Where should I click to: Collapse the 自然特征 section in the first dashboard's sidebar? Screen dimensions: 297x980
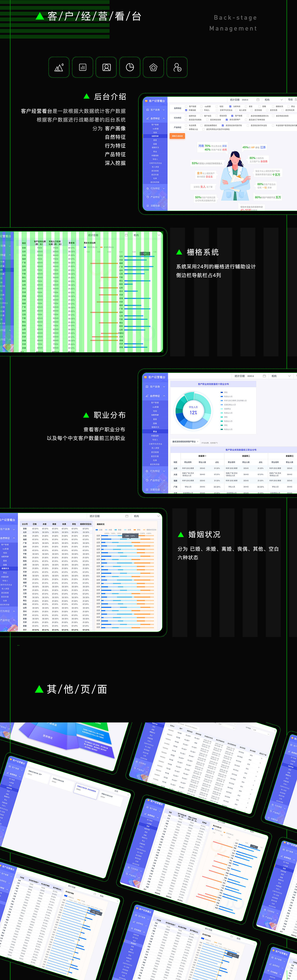click(164, 118)
